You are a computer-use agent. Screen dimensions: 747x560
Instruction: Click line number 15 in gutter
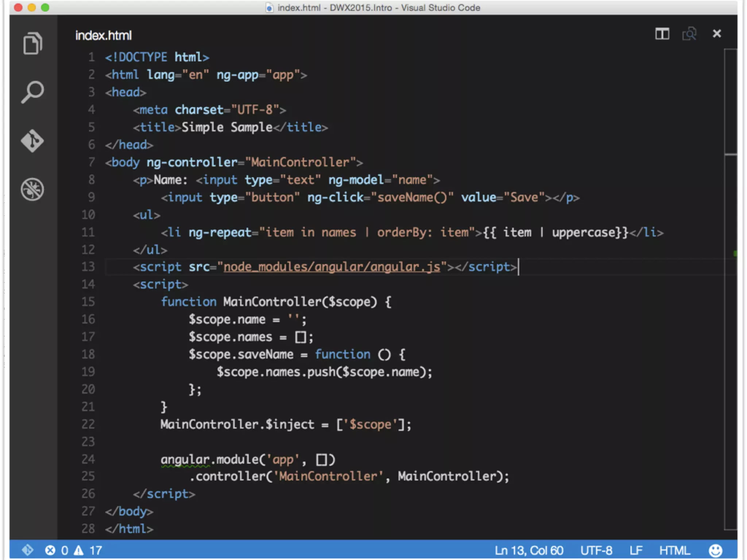click(x=88, y=302)
